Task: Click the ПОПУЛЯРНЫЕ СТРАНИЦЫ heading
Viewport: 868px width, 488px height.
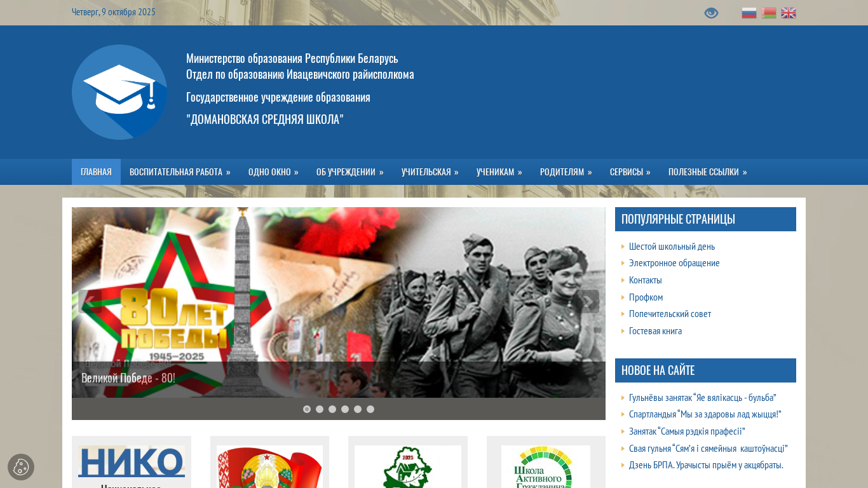Action: point(678,219)
